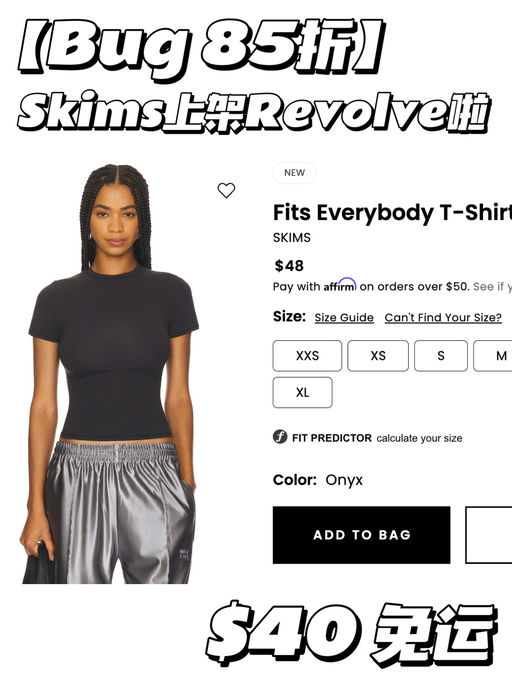
Task: Select size XS
Action: pos(378,356)
